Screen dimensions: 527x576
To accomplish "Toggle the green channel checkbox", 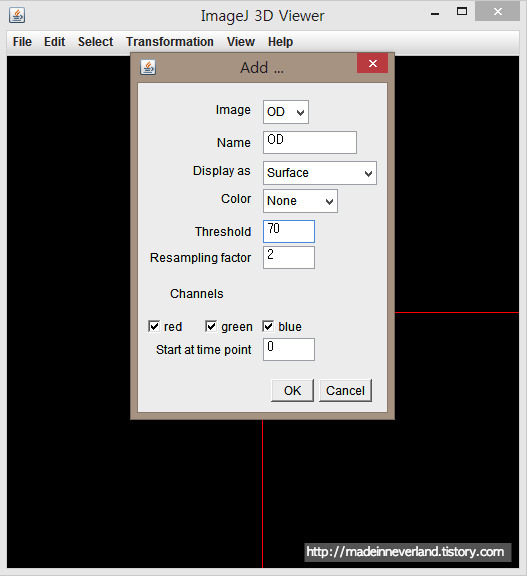I will pos(211,326).
